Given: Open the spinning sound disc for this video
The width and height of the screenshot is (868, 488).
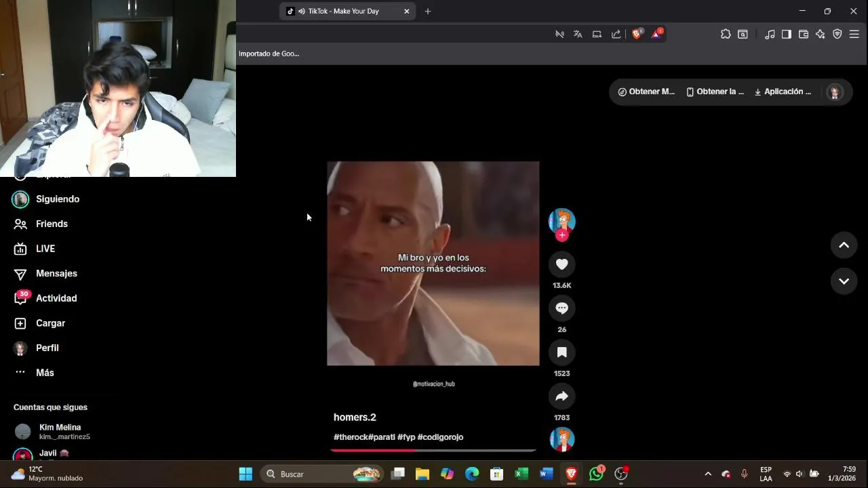Looking at the screenshot, I should (x=561, y=439).
